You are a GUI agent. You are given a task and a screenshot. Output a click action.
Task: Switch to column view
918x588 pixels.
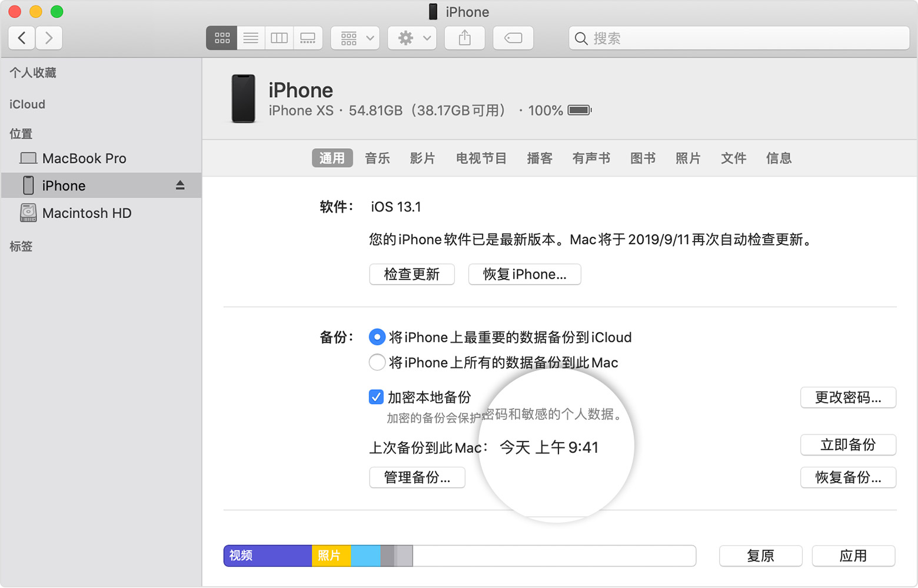[x=279, y=38]
